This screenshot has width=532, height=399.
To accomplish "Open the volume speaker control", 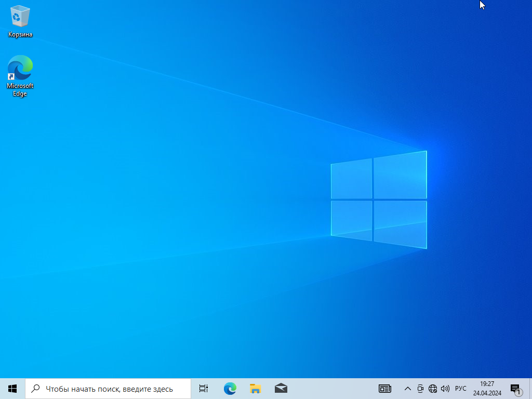I will click(x=445, y=389).
